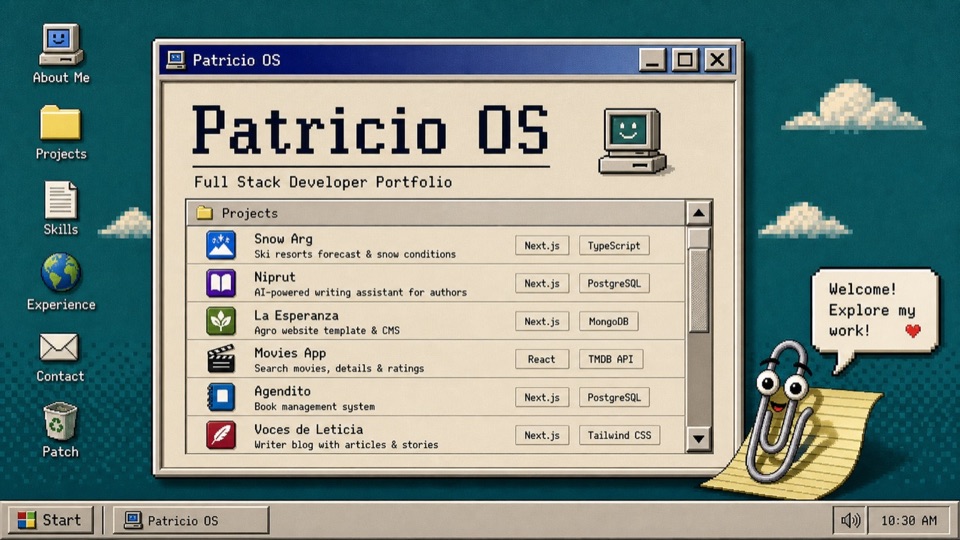Click 'Writer blog with articles & stories' text

pos(347,444)
